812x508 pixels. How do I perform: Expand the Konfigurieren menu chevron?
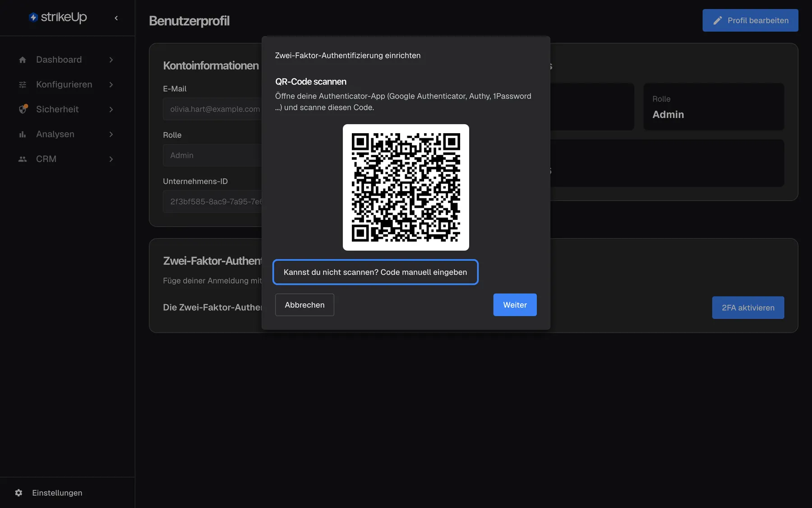[111, 84]
